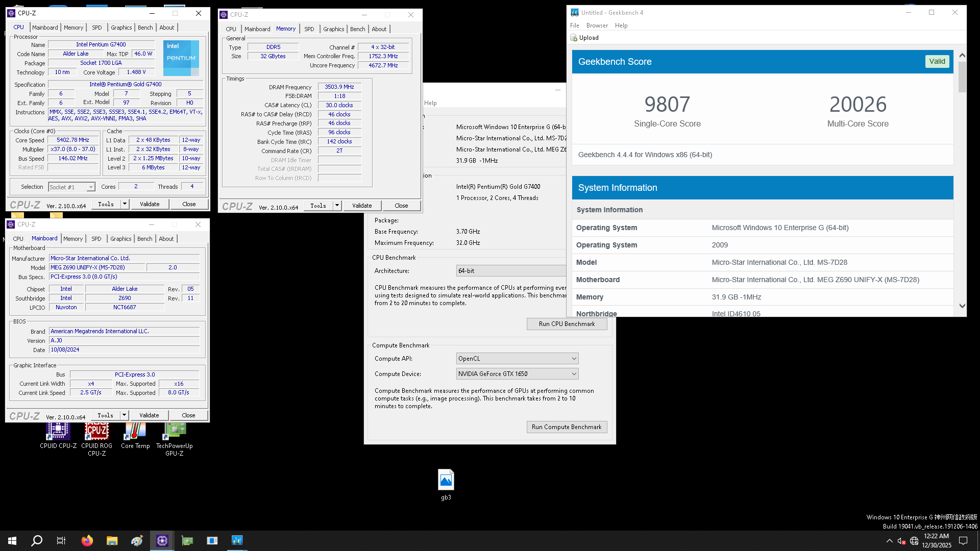980x551 pixels.
Task: Open Compute Device GTX 1650 dropdown
Action: 517,374
